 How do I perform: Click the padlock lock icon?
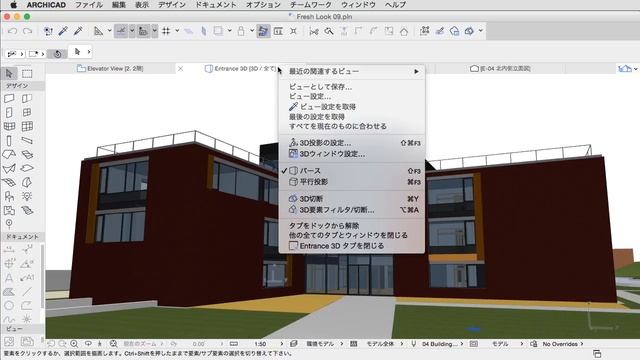241,31
